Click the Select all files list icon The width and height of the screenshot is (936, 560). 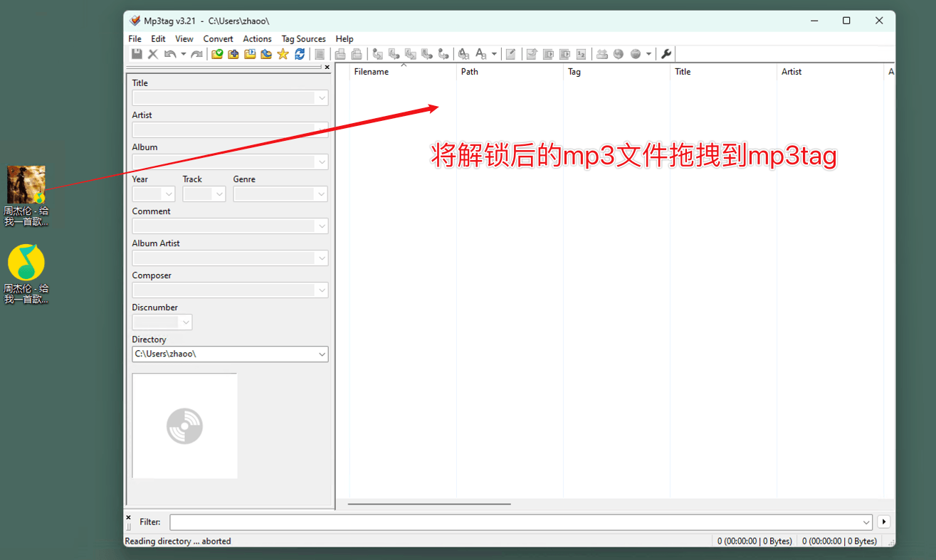[320, 54]
